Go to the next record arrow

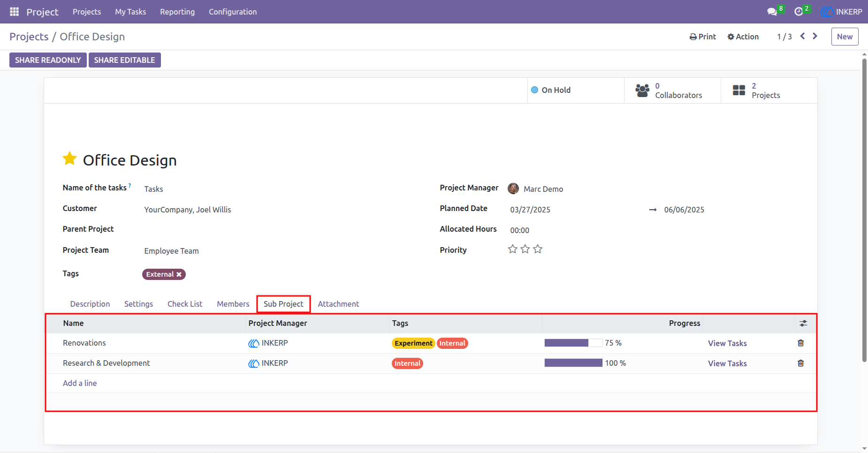[x=815, y=36]
